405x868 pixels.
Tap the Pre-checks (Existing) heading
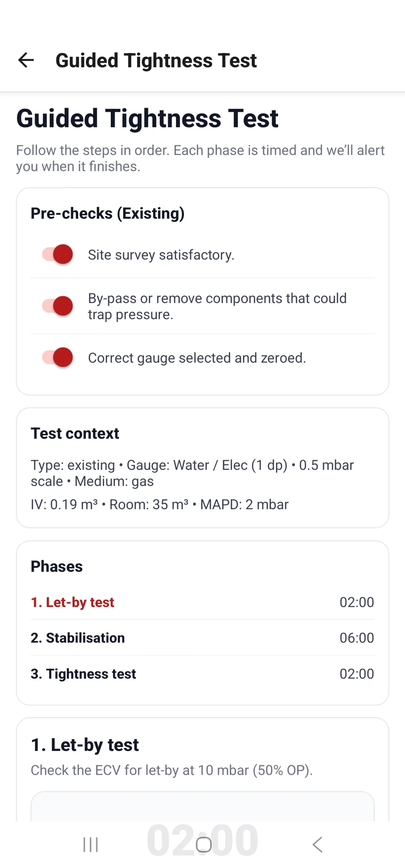click(x=108, y=214)
